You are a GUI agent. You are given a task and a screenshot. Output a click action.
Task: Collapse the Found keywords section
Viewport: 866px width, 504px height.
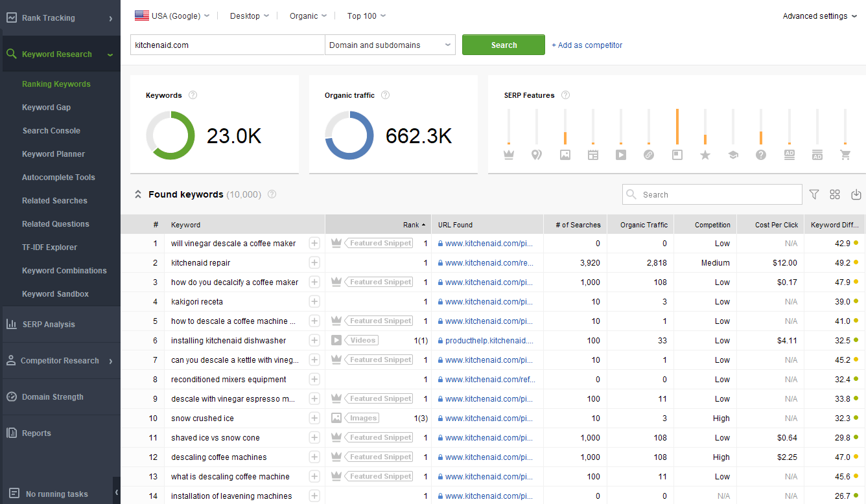(137, 194)
